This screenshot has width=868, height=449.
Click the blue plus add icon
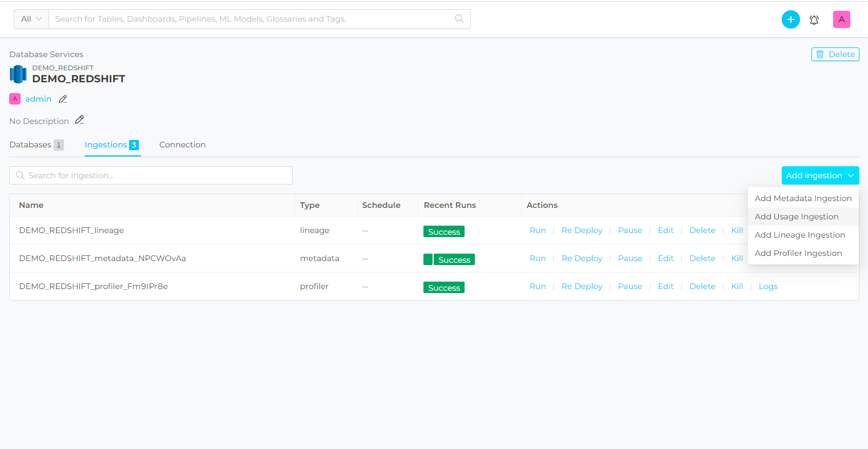pyautogui.click(x=790, y=19)
